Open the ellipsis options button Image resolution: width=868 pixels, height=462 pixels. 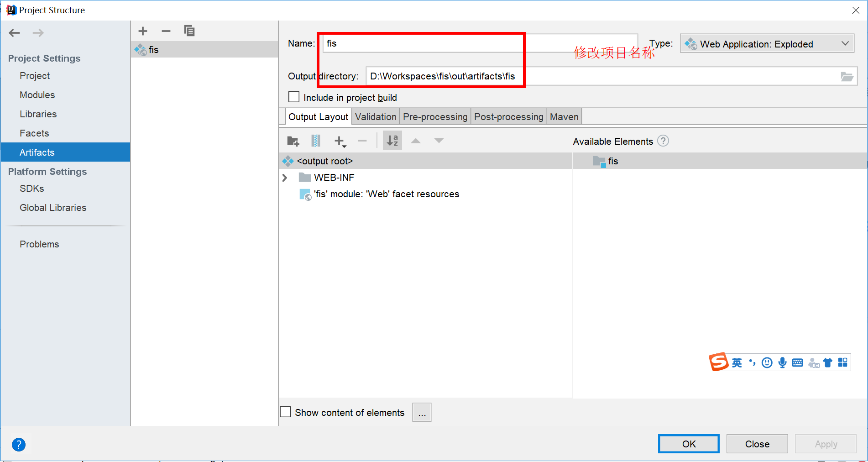point(422,412)
